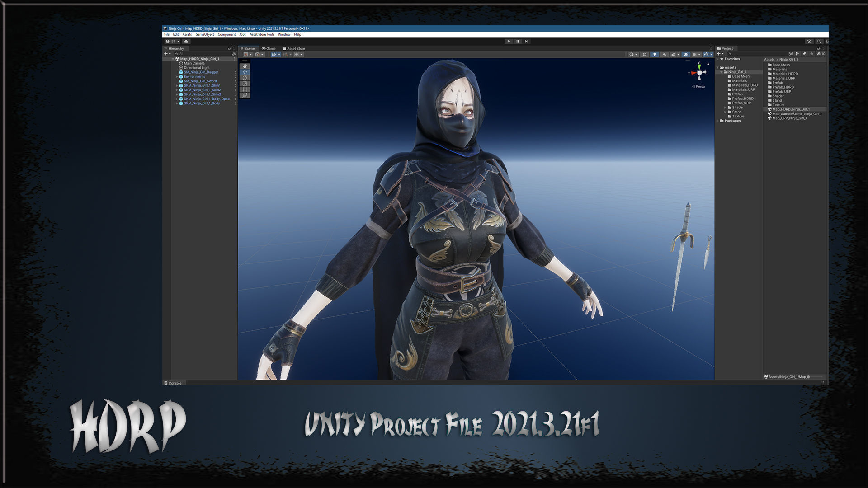Select the Transform tool in scene overlay
This screenshot has width=868, height=488.
[245, 95]
